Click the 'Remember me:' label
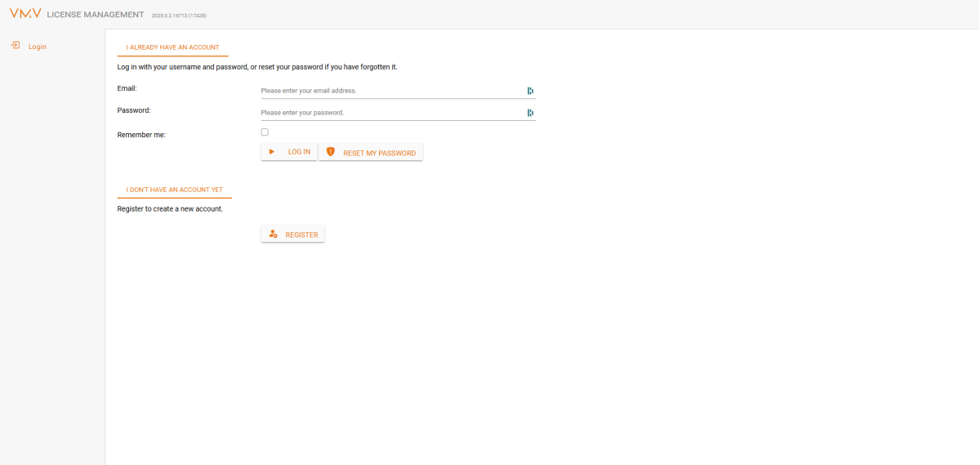The width and height of the screenshot is (980, 465). [x=141, y=135]
